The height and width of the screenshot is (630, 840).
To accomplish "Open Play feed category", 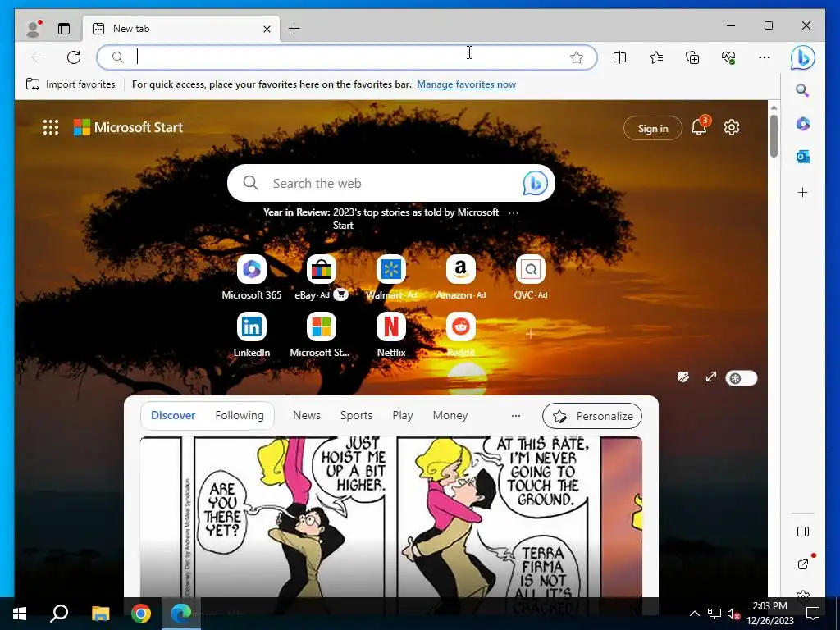I will tap(402, 415).
